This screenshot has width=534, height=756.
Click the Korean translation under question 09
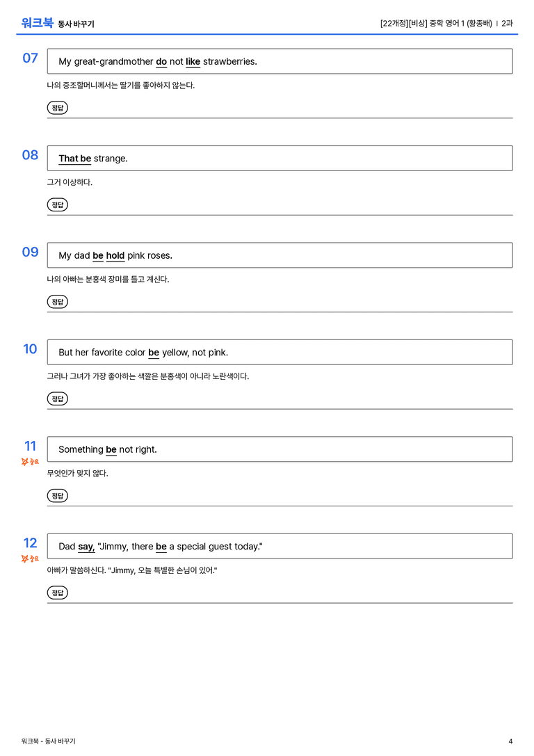click(108, 279)
